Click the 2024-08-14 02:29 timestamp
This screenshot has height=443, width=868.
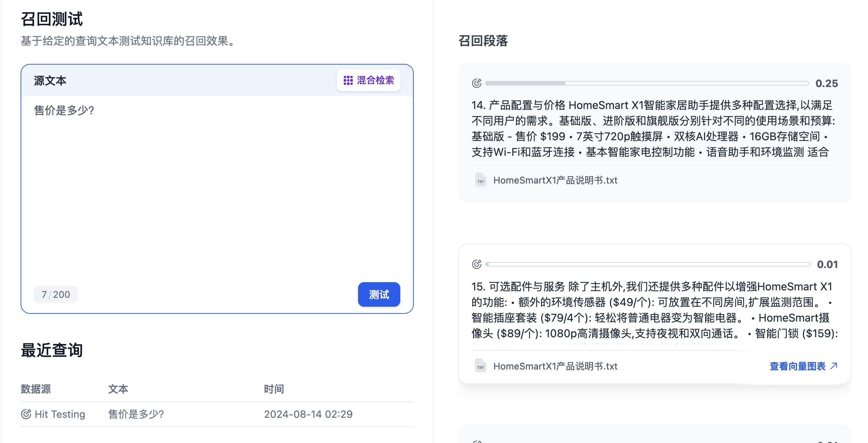pos(308,414)
